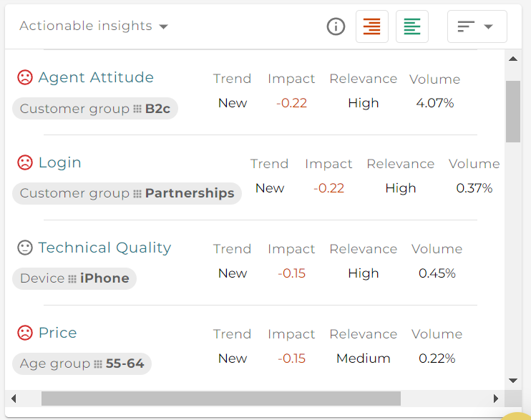The width and height of the screenshot is (531, 420).
Task: Open the sort order dropdown
Action: [x=477, y=26]
